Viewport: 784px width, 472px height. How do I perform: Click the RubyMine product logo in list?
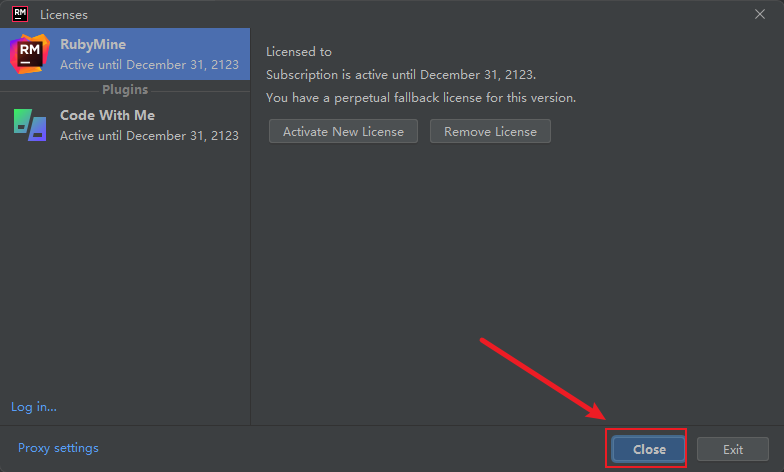point(30,54)
